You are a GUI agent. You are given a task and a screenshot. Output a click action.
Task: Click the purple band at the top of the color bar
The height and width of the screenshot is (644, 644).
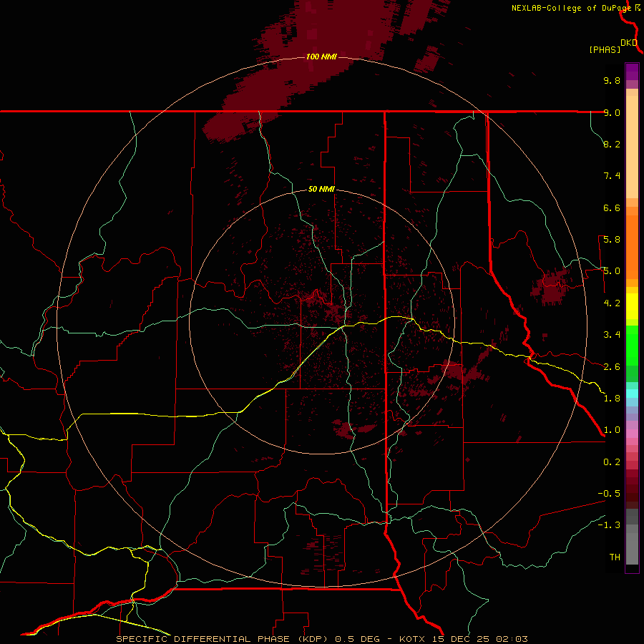(x=632, y=72)
